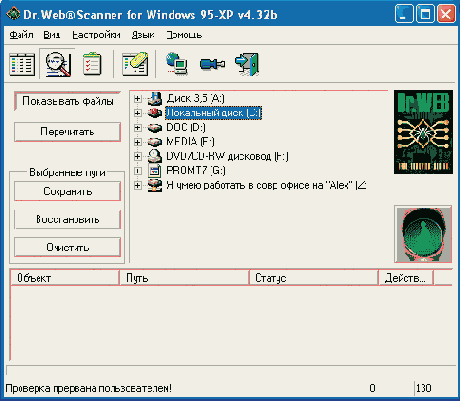The image size is (460, 401).
Task: Click the 130 counter in status bar
Action: point(424,388)
